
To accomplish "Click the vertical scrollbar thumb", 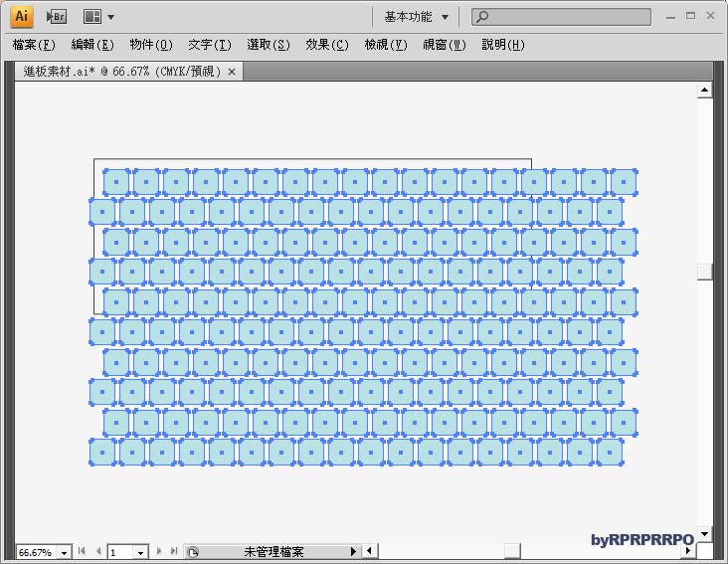I will click(704, 272).
